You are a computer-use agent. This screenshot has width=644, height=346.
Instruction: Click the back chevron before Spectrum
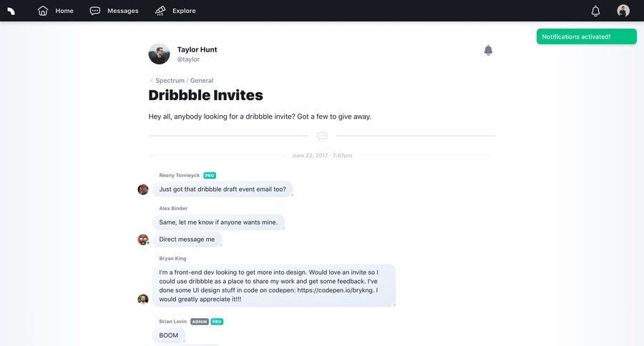click(151, 81)
